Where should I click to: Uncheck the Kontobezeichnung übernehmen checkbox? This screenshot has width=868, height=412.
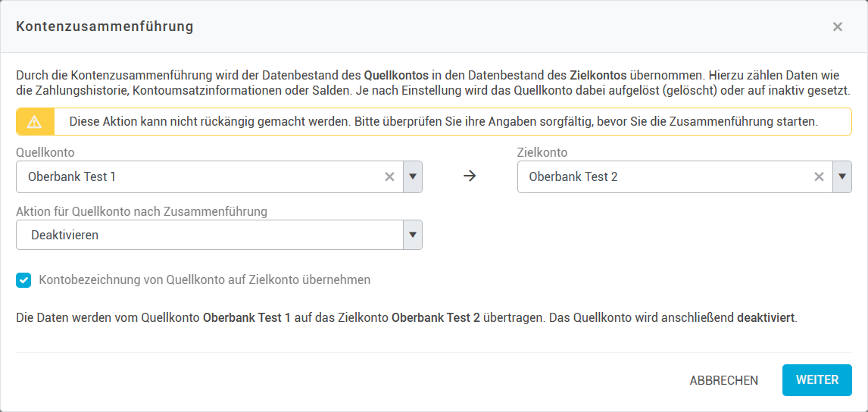coord(23,280)
